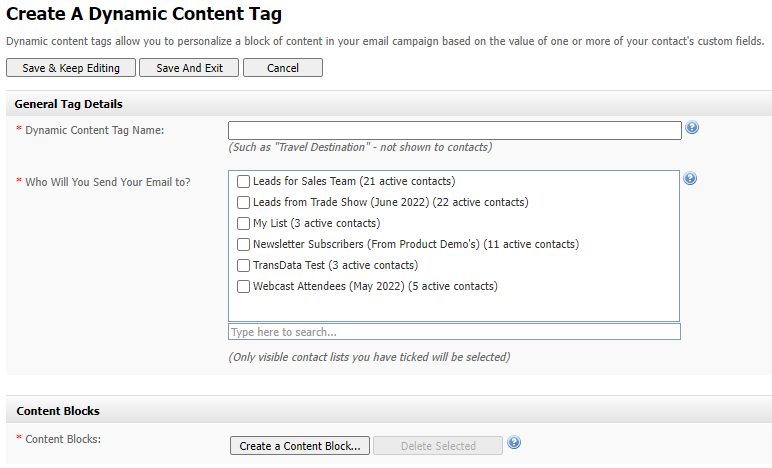This screenshot has height=468, width=772.
Task: Select the My List checkbox
Action: coord(243,224)
